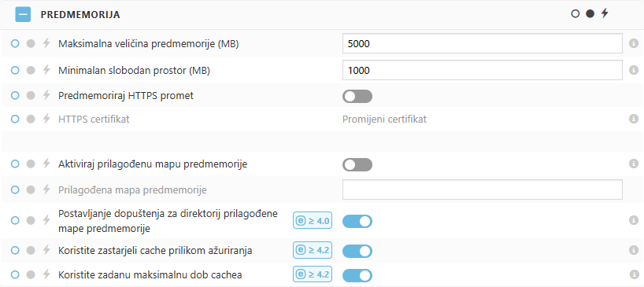Viewport: 644px width, 287px height.
Task: Click hollow circle for HTTPS certifikat
Action: pos(15,119)
